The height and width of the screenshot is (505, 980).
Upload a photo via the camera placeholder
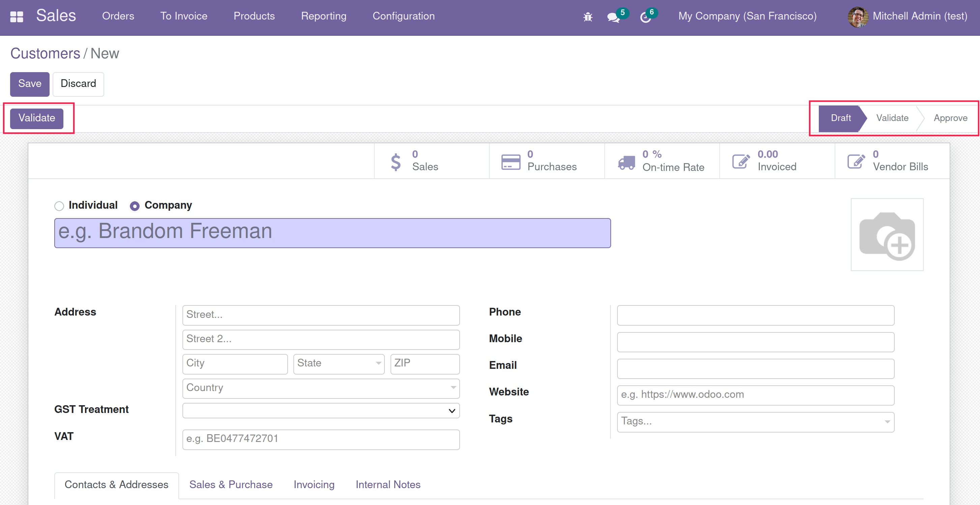[886, 235]
